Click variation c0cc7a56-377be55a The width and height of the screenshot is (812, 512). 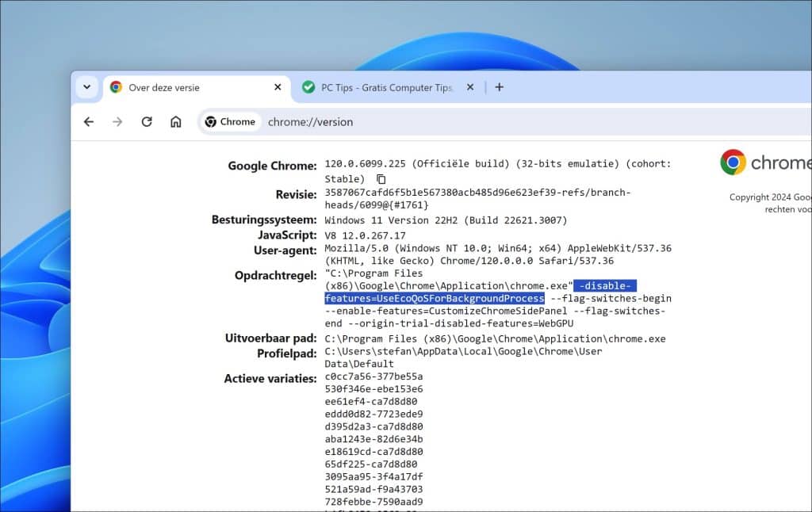[x=373, y=376]
